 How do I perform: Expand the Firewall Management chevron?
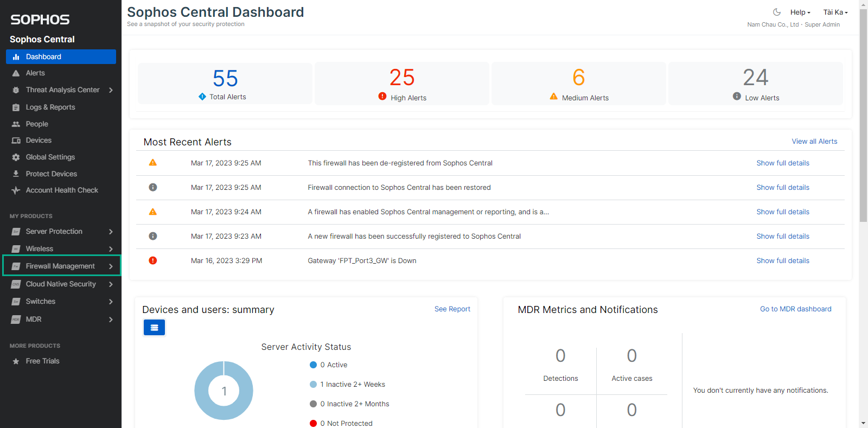(111, 266)
